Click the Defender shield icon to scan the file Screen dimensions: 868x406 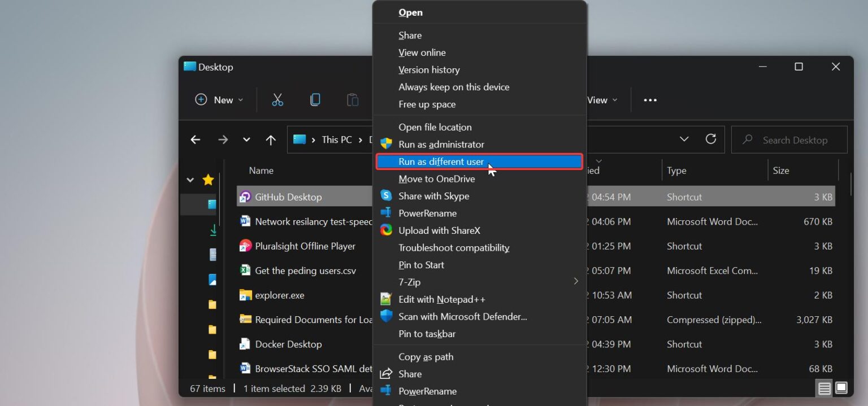[x=387, y=316]
